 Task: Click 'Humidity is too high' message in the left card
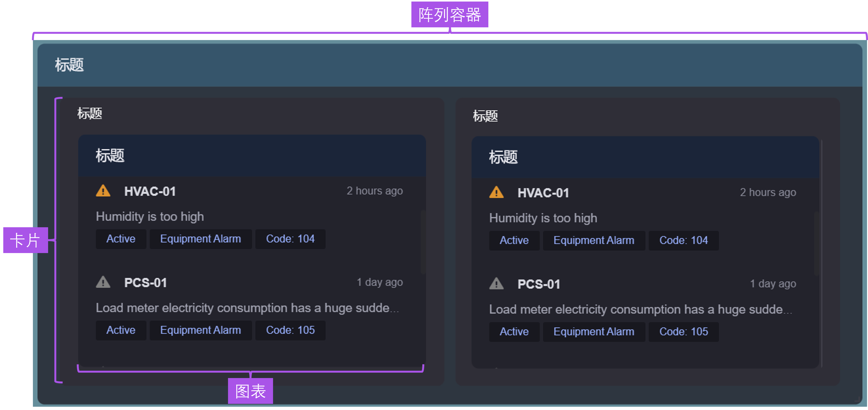tap(150, 216)
